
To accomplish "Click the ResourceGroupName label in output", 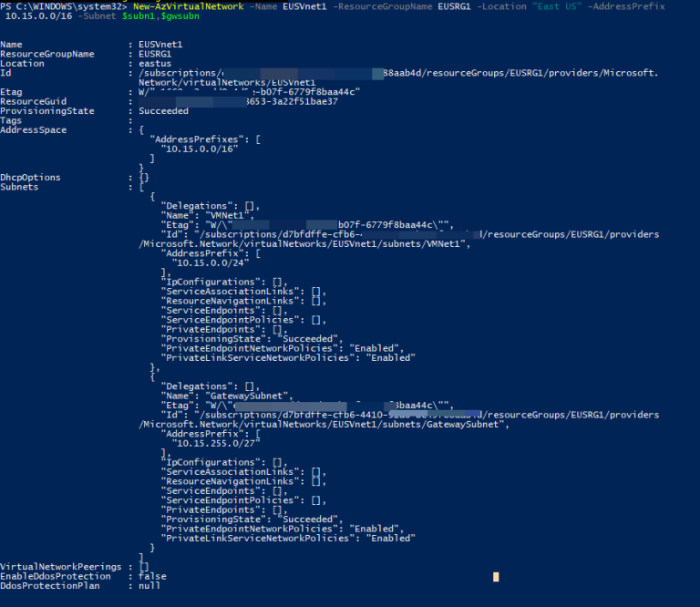I will [47, 54].
